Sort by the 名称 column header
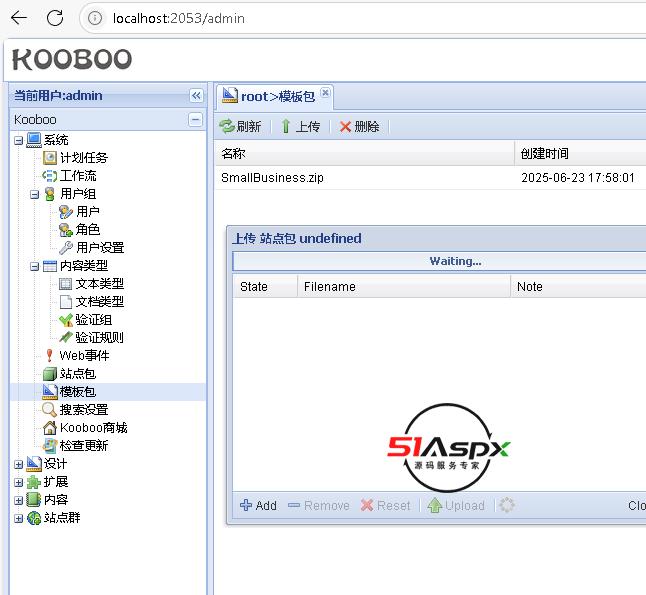 click(364, 153)
